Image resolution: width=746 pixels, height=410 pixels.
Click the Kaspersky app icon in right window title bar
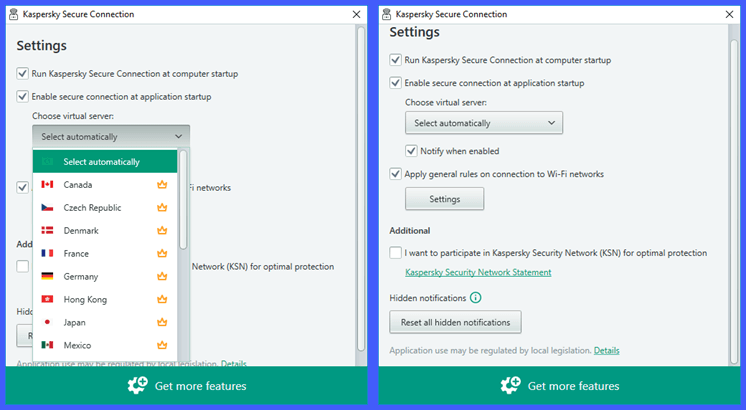(x=386, y=14)
